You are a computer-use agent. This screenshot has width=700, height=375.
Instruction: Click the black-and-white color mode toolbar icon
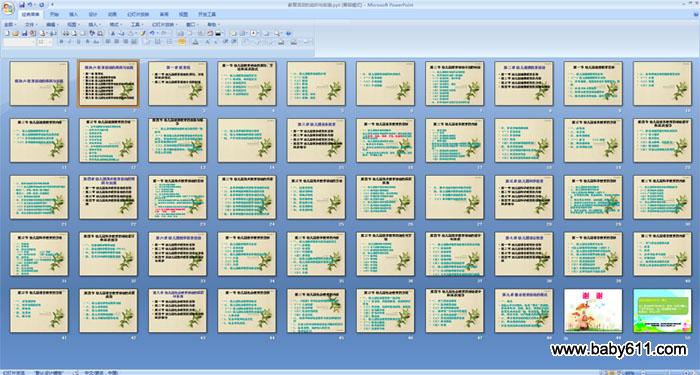(x=218, y=33)
